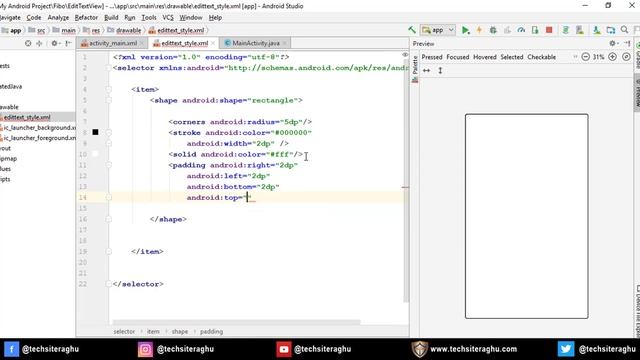Select edittext_style.xml in the project tree

pos(27,117)
